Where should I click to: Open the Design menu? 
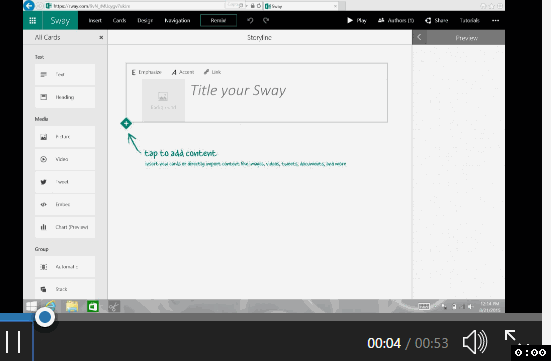[x=145, y=20]
